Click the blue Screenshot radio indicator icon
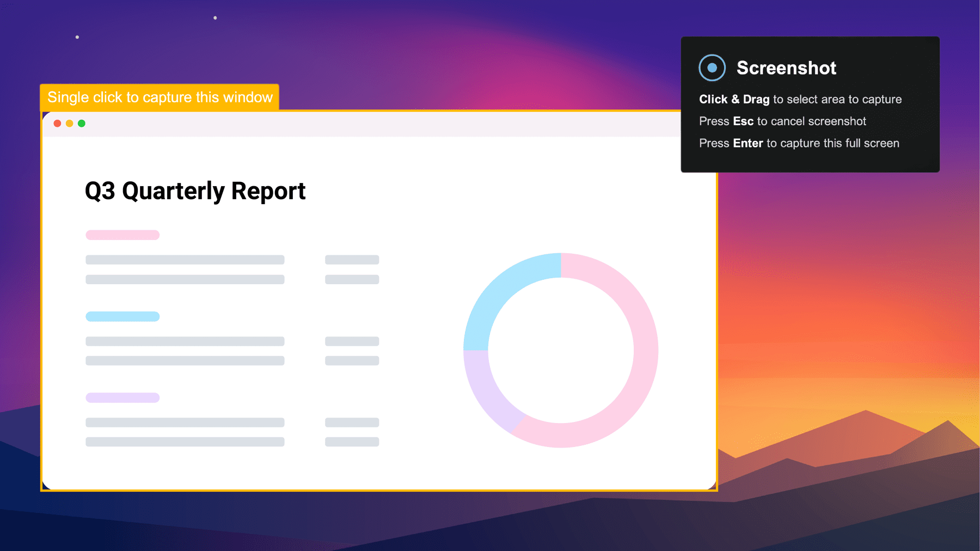The image size is (980, 551). pos(712,68)
